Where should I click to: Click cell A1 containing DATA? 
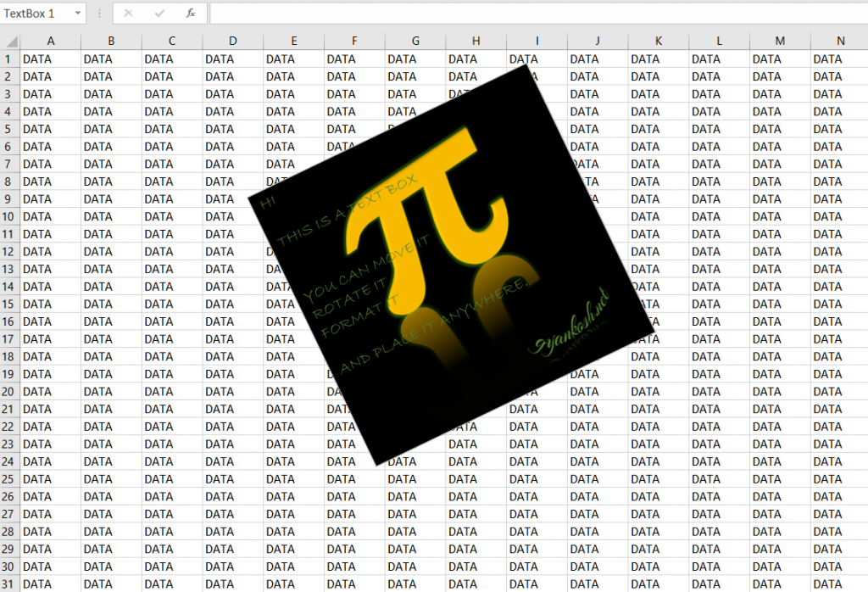click(x=50, y=59)
